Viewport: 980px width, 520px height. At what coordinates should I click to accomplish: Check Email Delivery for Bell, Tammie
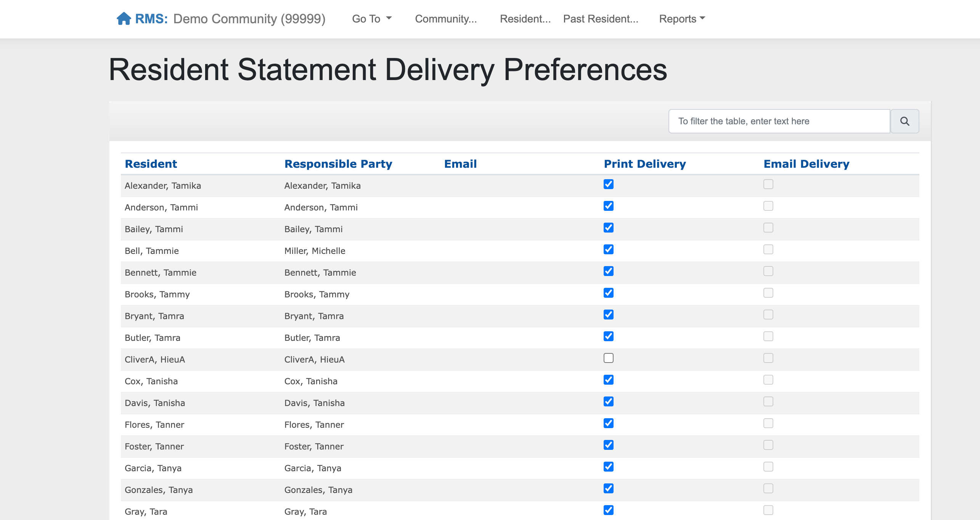click(768, 249)
